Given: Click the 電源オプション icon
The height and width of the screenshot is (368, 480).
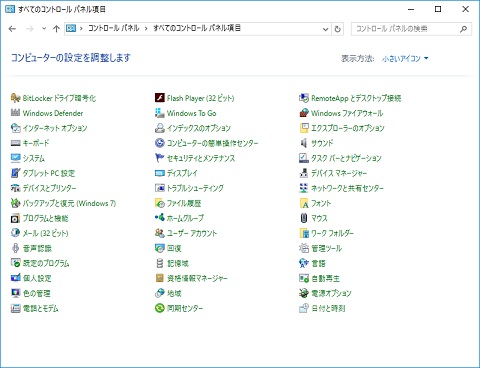Looking at the screenshot, I should click(x=304, y=293).
